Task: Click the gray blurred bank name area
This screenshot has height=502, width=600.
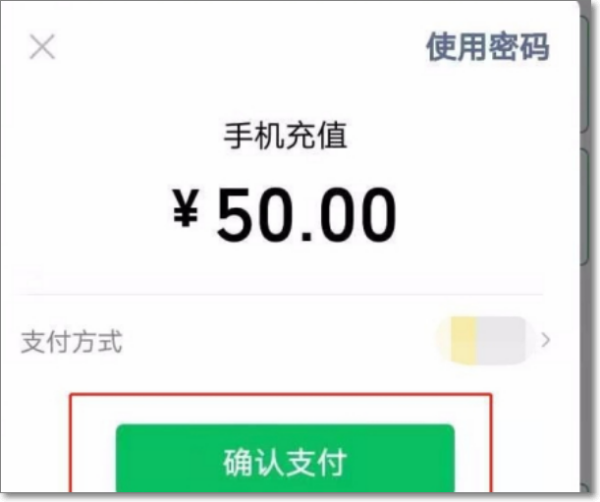Action: (x=502, y=340)
